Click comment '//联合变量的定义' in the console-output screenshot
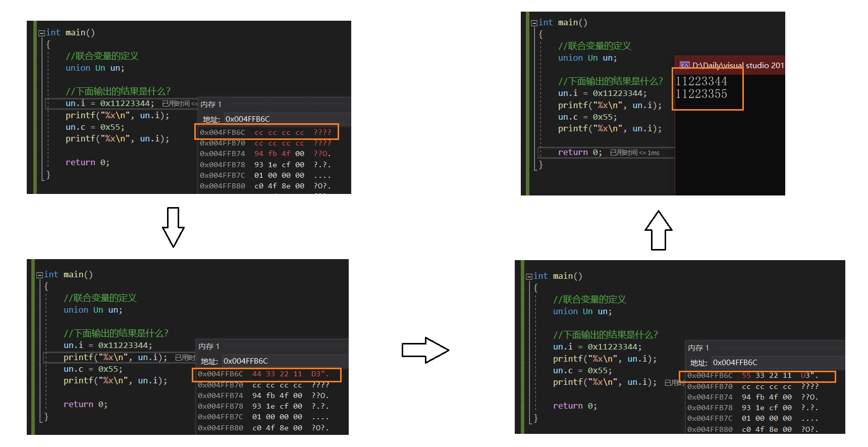 (x=594, y=46)
